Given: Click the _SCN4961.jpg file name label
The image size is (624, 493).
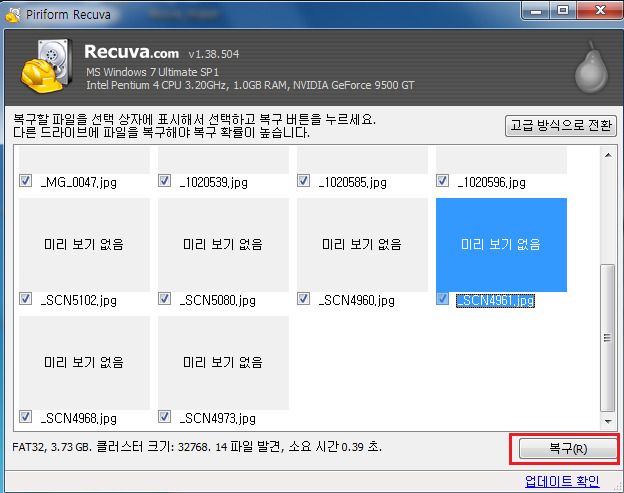Looking at the screenshot, I should pyautogui.click(x=495, y=300).
